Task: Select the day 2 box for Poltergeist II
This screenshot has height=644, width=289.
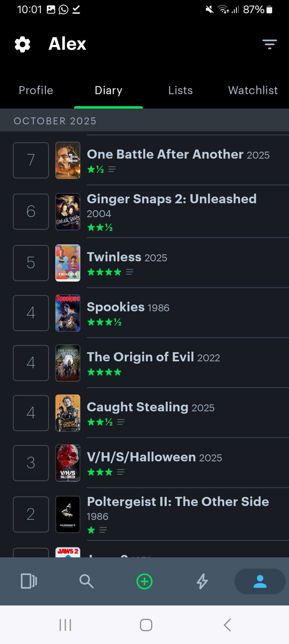Action: tap(31, 514)
